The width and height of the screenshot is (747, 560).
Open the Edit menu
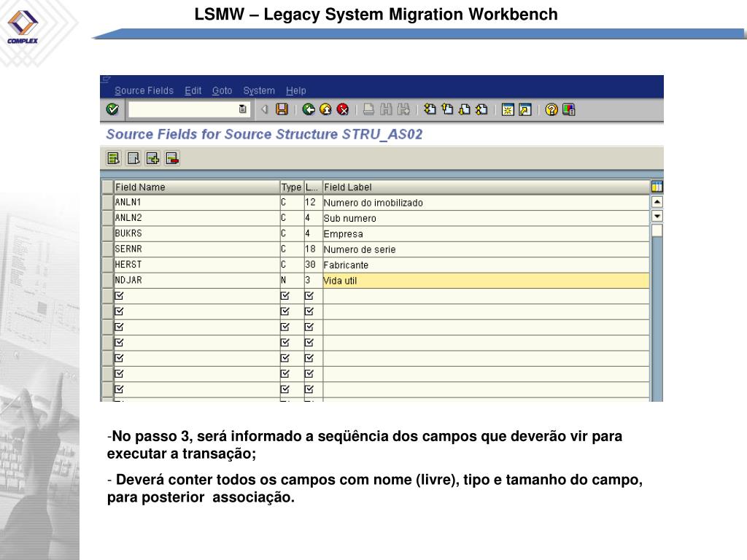tap(193, 90)
